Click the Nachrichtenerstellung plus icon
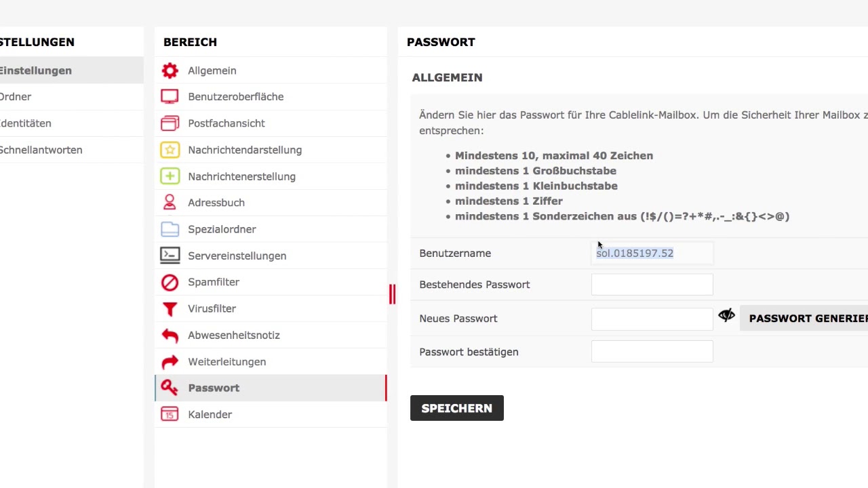The width and height of the screenshot is (868, 488). pos(170,176)
